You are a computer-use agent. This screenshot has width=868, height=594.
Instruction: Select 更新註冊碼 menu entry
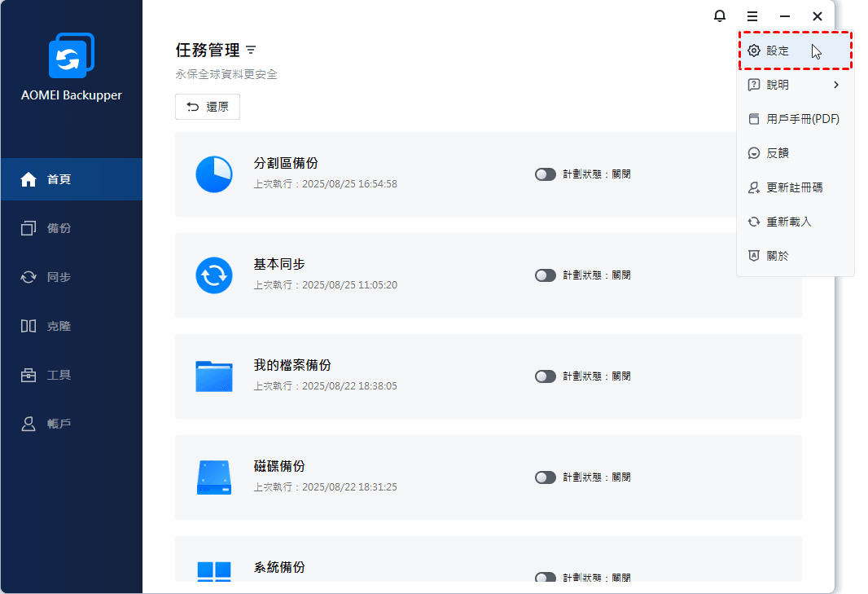795,188
